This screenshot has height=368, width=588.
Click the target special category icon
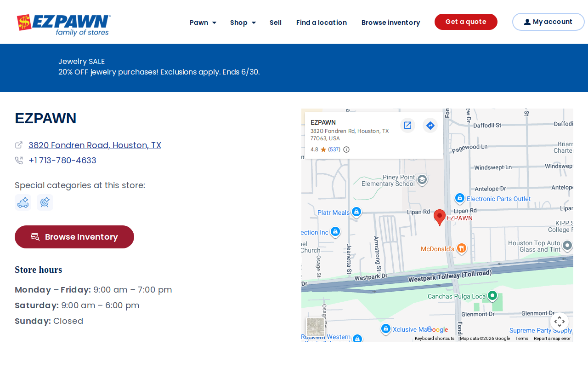45,202
